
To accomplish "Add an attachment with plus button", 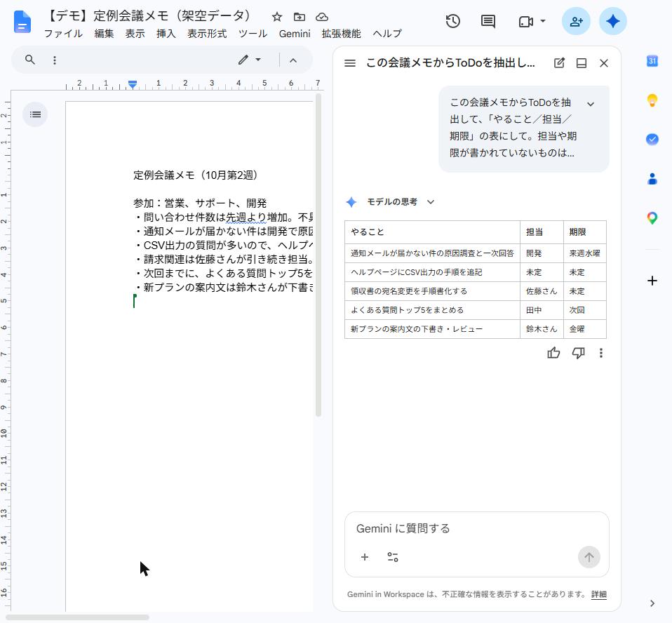I will coord(365,557).
